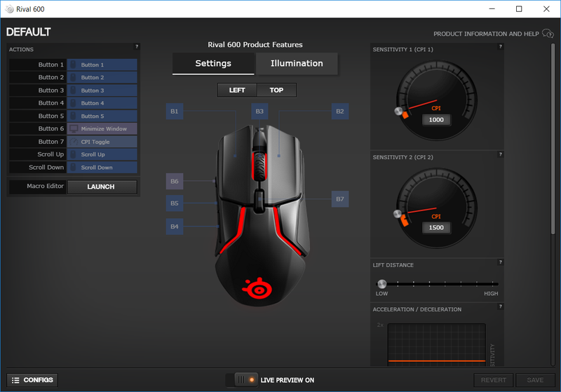Maximize the Rival 600 window
561x392 pixels.
coord(519,9)
